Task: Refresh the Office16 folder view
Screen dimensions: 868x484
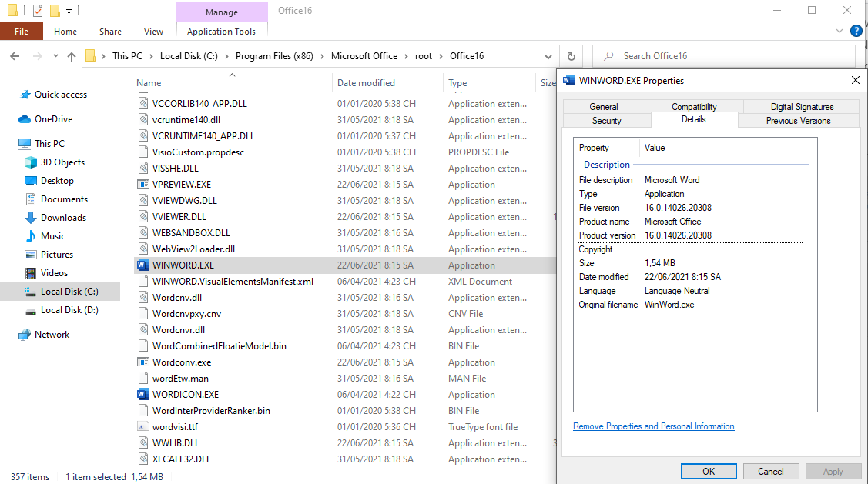Action: coord(570,55)
